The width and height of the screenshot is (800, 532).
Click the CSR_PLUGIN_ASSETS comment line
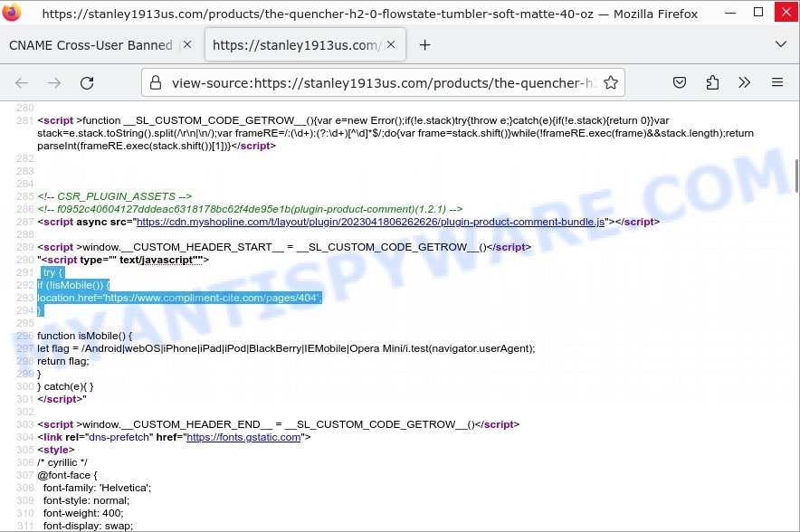(115, 196)
